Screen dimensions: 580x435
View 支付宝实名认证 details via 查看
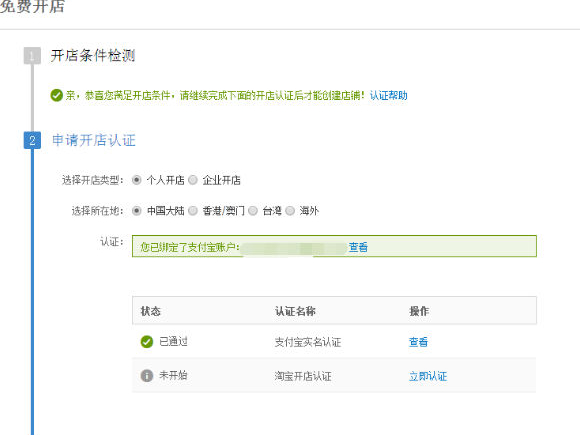[x=418, y=342]
